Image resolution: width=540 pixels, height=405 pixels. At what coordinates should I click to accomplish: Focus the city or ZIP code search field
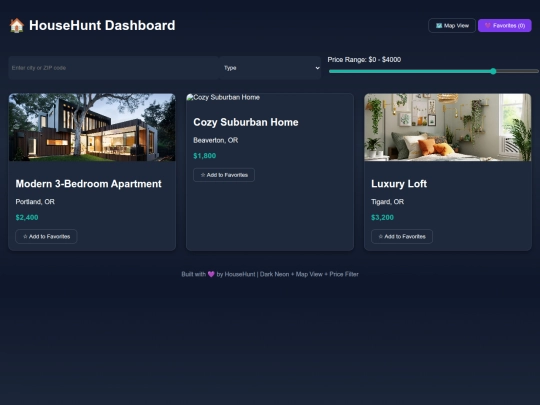pos(114,68)
